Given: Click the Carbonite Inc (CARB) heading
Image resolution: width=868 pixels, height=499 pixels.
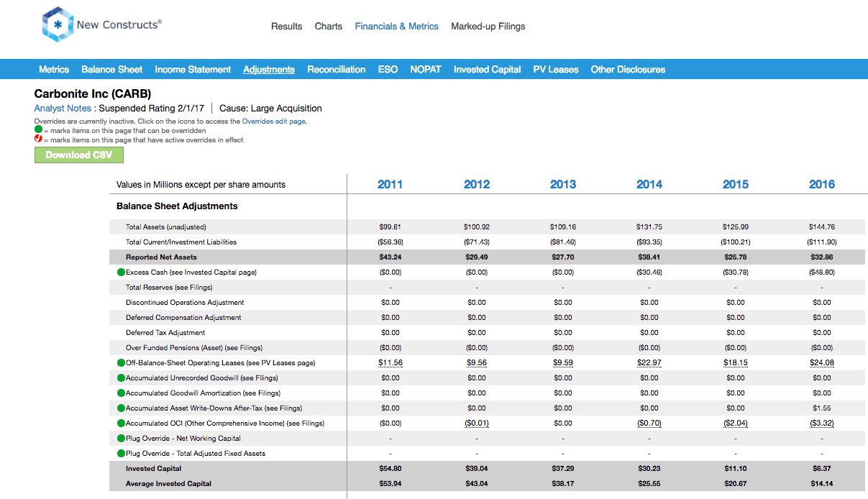Looking at the screenshot, I should (x=93, y=94).
